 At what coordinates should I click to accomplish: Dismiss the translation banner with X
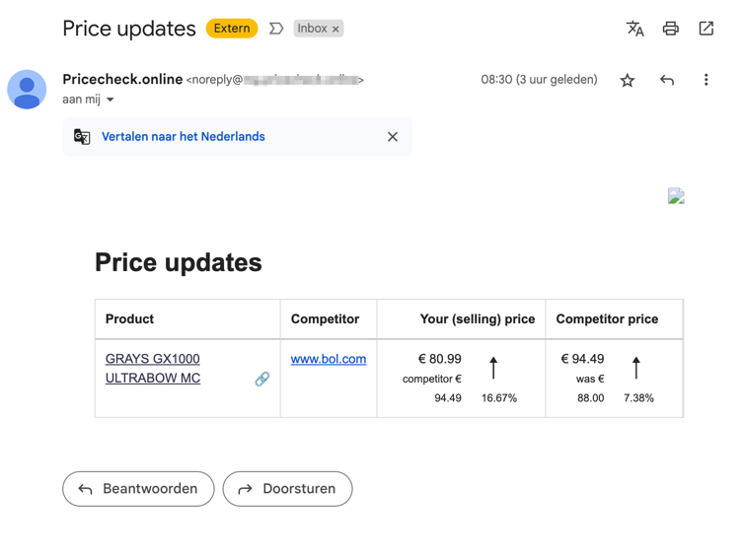click(393, 137)
